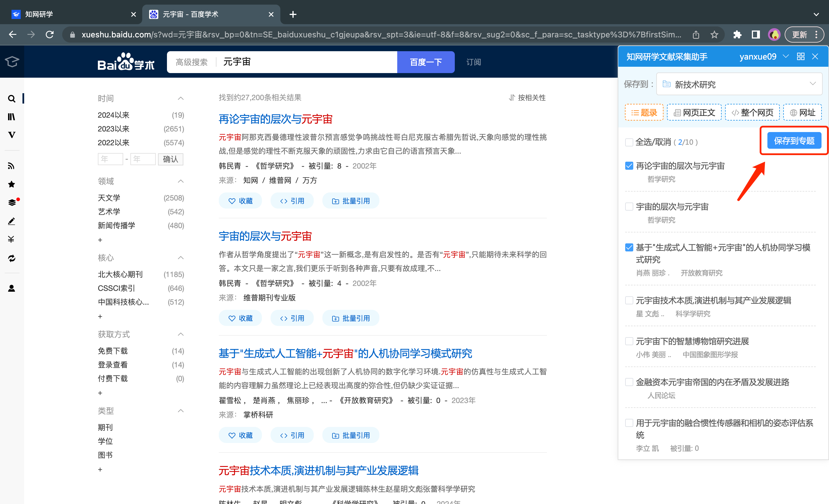
Task: Click the yen currency sidebar icon
Action: [x=12, y=239]
